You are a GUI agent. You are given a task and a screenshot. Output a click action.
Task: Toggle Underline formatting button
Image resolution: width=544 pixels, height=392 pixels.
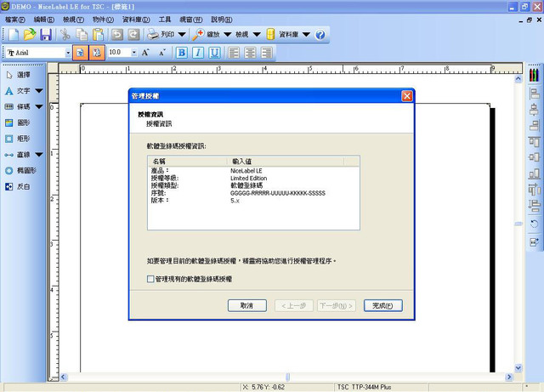[215, 53]
